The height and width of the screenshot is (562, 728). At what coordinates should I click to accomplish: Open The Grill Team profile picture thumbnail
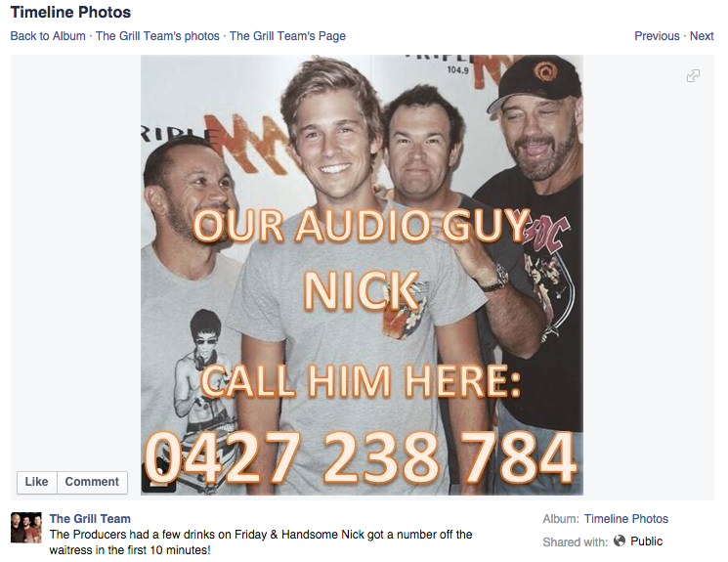tap(26, 528)
